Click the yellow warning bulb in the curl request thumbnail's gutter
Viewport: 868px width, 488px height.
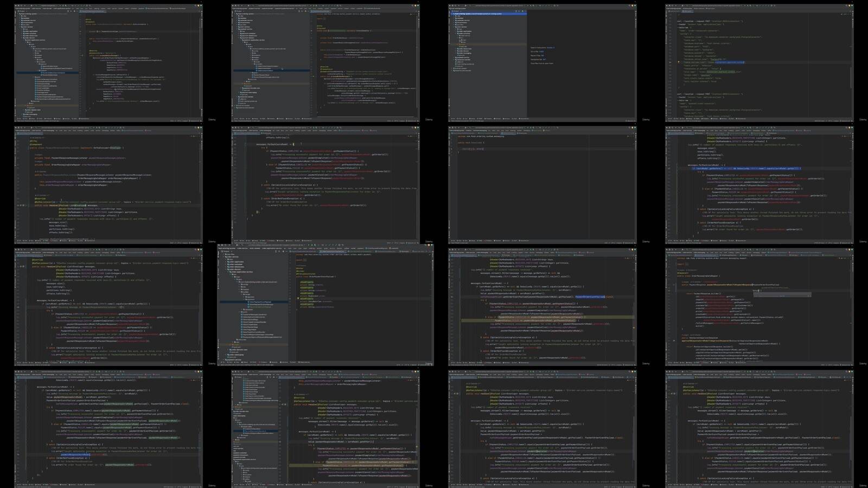(x=678, y=62)
